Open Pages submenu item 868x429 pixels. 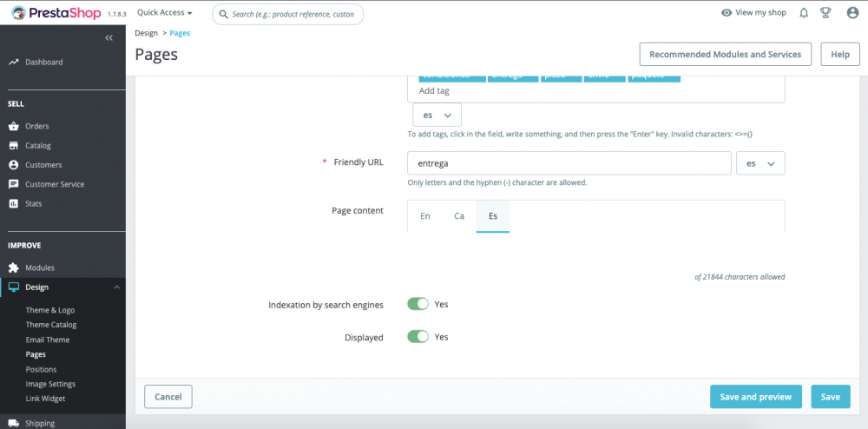36,354
